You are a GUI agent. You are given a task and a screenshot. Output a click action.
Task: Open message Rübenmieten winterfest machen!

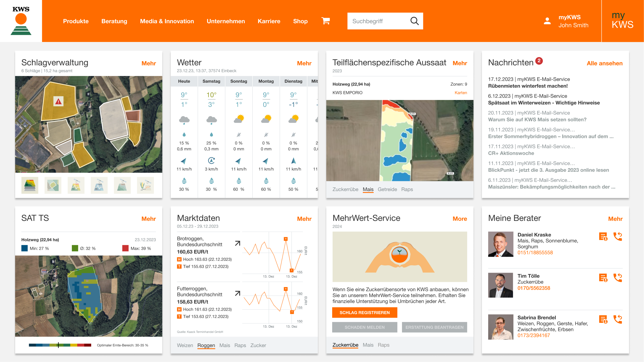pyautogui.click(x=528, y=86)
